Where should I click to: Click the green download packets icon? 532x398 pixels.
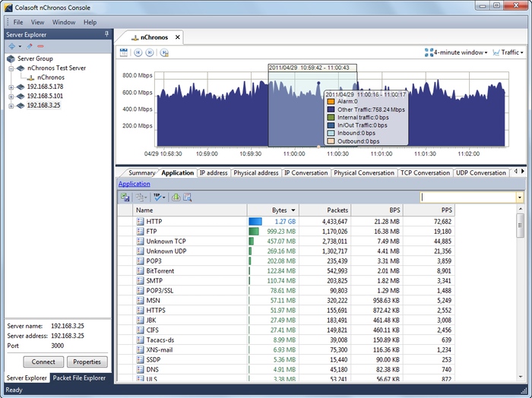[176, 197]
